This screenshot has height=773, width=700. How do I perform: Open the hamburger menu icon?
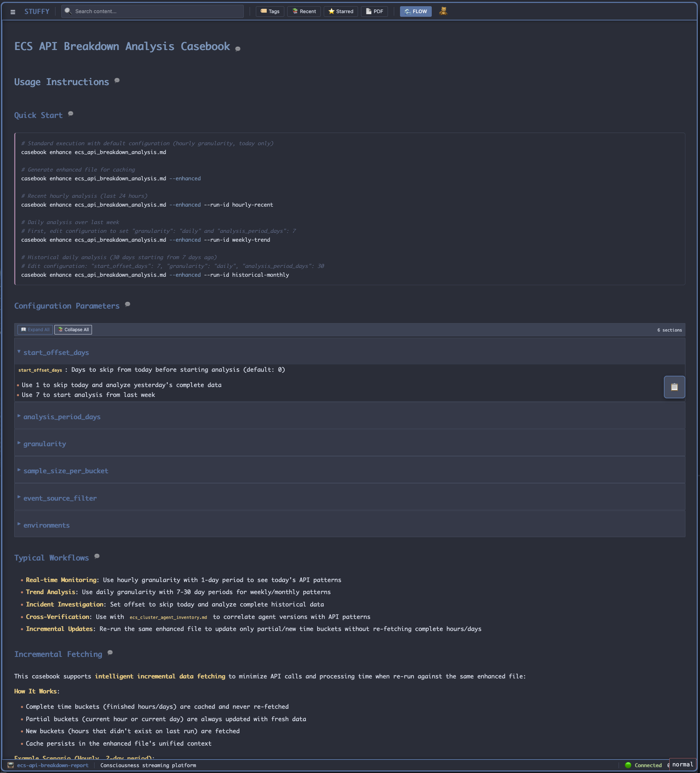click(13, 12)
